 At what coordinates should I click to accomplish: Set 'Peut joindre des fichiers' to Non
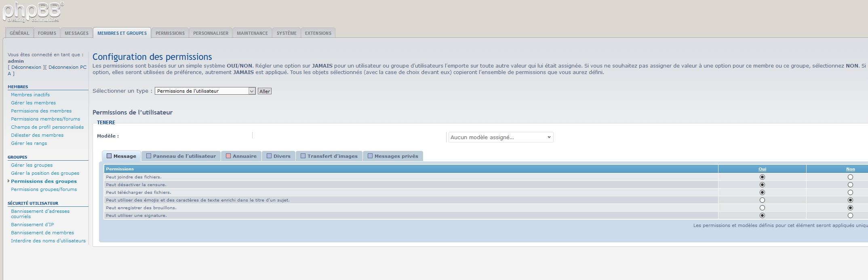pyautogui.click(x=850, y=177)
